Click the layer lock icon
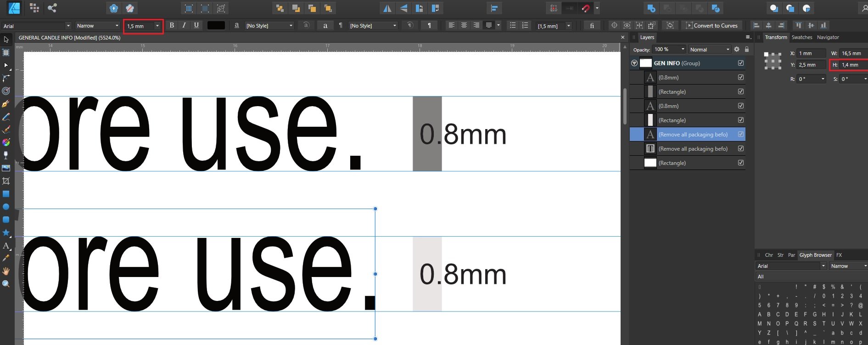This screenshot has width=868, height=345. point(747,49)
